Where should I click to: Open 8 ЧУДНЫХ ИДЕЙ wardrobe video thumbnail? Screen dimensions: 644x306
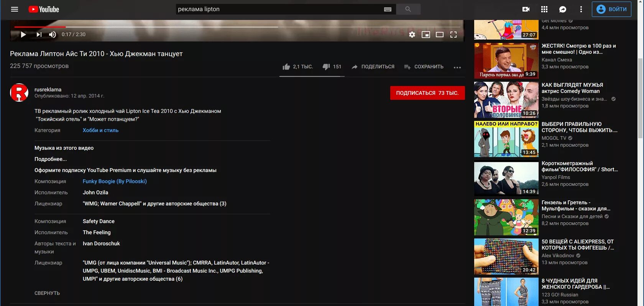tap(506, 292)
